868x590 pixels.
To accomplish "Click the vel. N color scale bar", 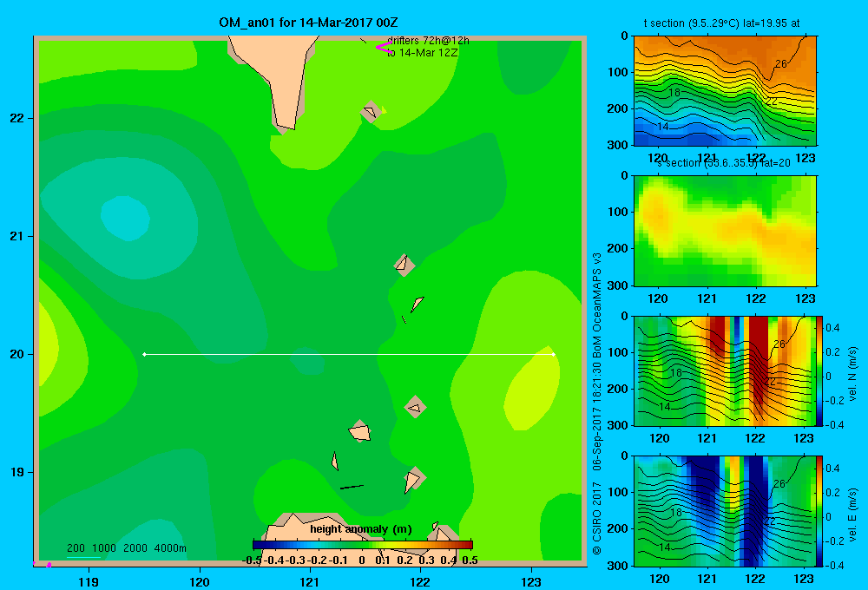I will pos(819,370).
